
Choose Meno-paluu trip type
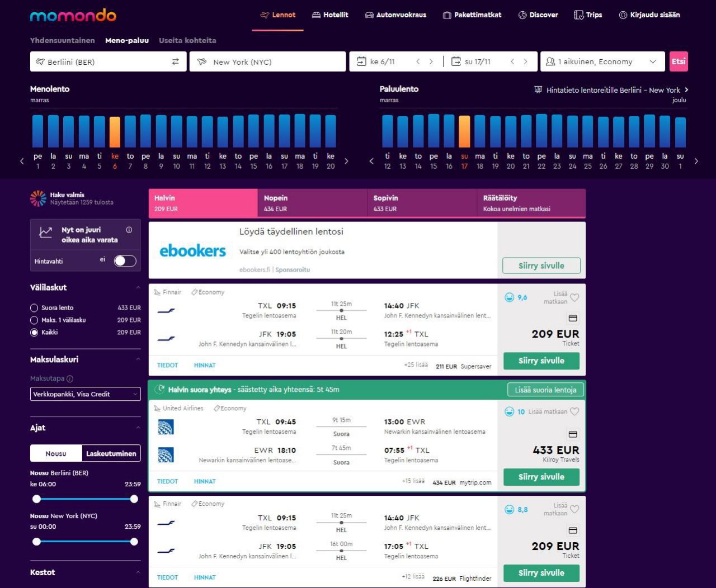127,40
